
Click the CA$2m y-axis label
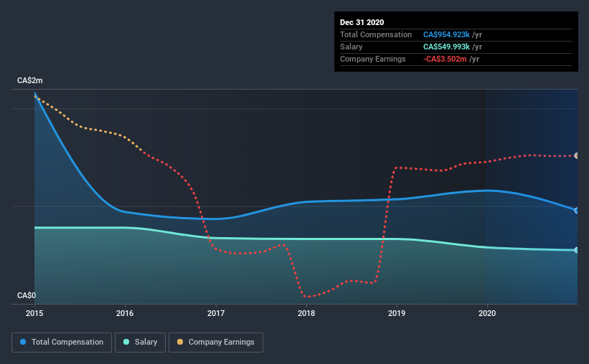click(30, 81)
